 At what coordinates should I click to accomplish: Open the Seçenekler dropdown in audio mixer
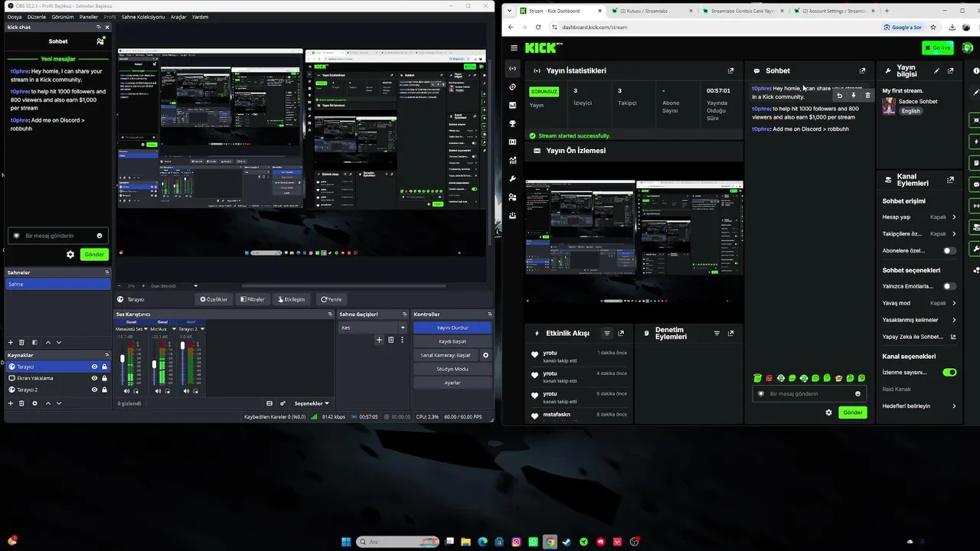(x=312, y=403)
